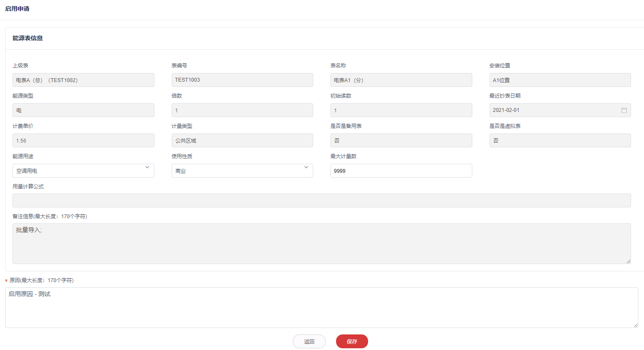The height and width of the screenshot is (350, 644).
Task: Click the 表名称 field 电表A1（分）
Action: pyautogui.click(x=401, y=80)
